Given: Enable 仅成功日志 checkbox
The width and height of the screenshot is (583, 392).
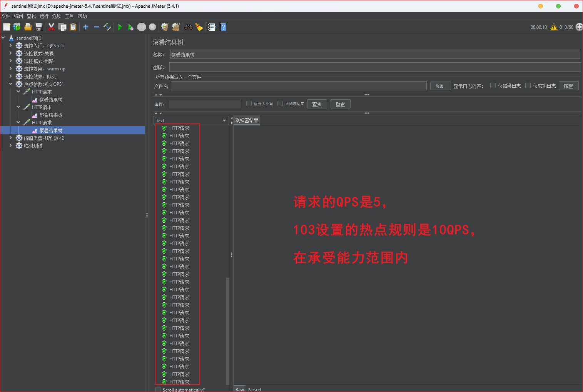Looking at the screenshot, I should (x=528, y=85).
